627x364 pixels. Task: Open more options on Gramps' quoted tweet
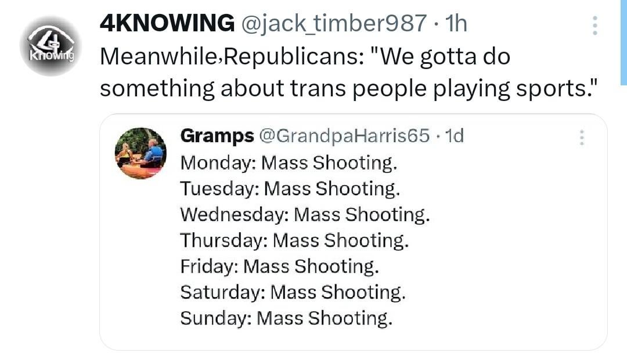(x=582, y=137)
